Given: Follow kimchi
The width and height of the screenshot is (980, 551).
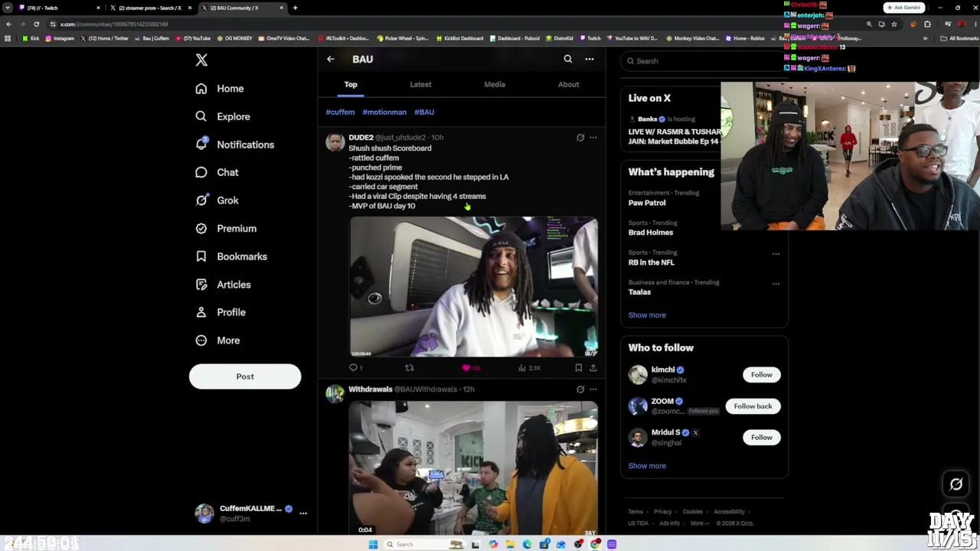Looking at the screenshot, I should (761, 375).
